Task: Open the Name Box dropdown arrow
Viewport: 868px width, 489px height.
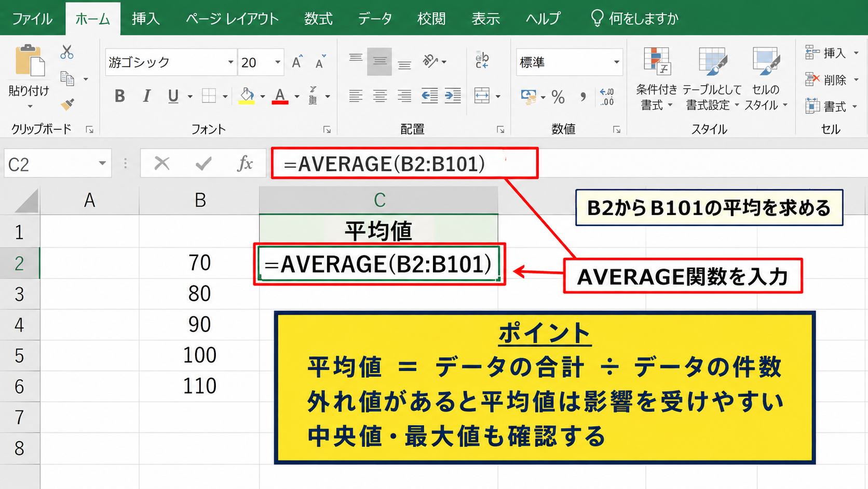Action: click(x=102, y=164)
